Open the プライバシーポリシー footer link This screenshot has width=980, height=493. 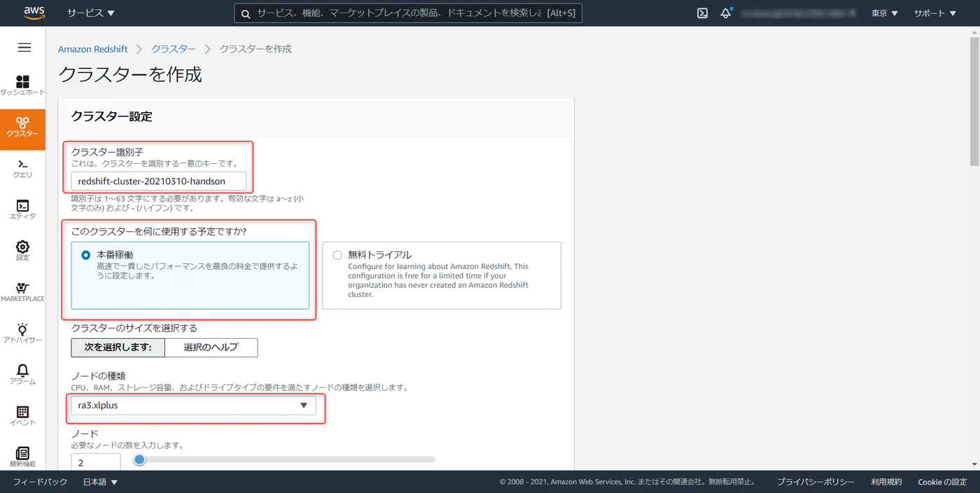tap(815, 482)
